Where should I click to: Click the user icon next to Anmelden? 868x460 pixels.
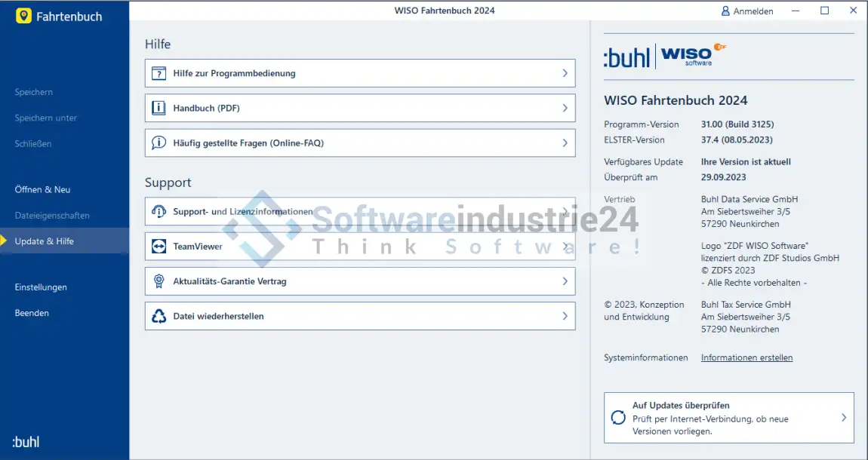coord(725,11)
